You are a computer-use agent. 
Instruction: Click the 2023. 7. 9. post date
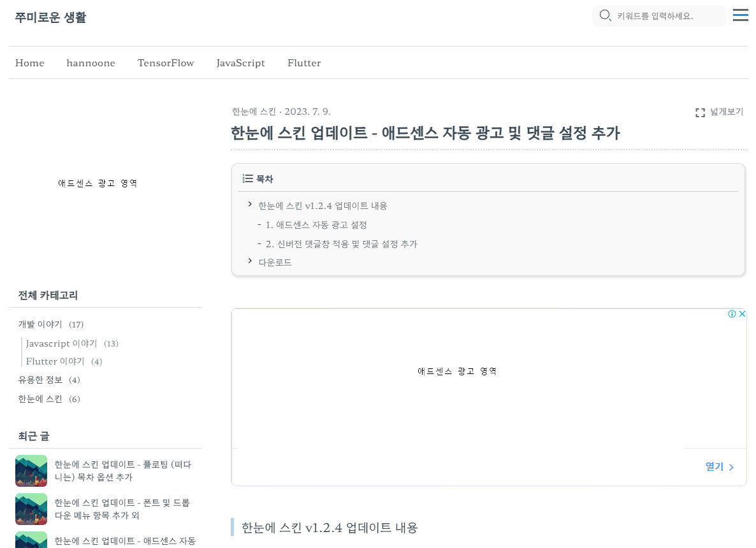tap(307, 112)
